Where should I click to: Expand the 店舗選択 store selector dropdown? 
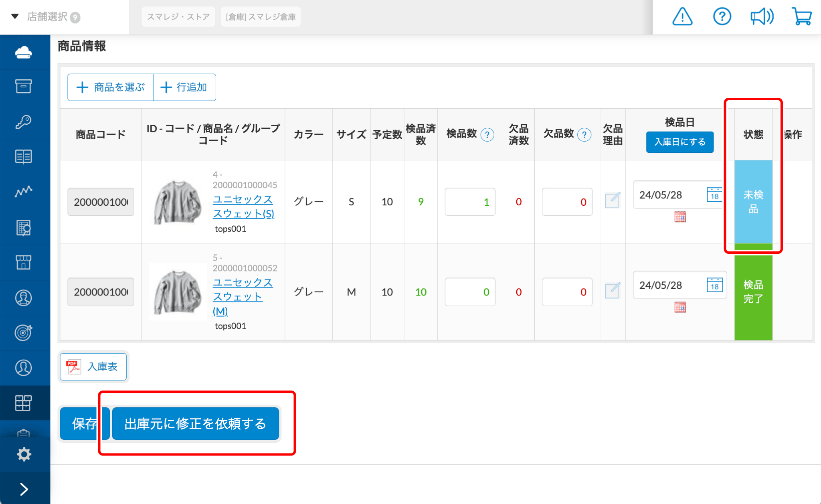(x=46, y=17)
